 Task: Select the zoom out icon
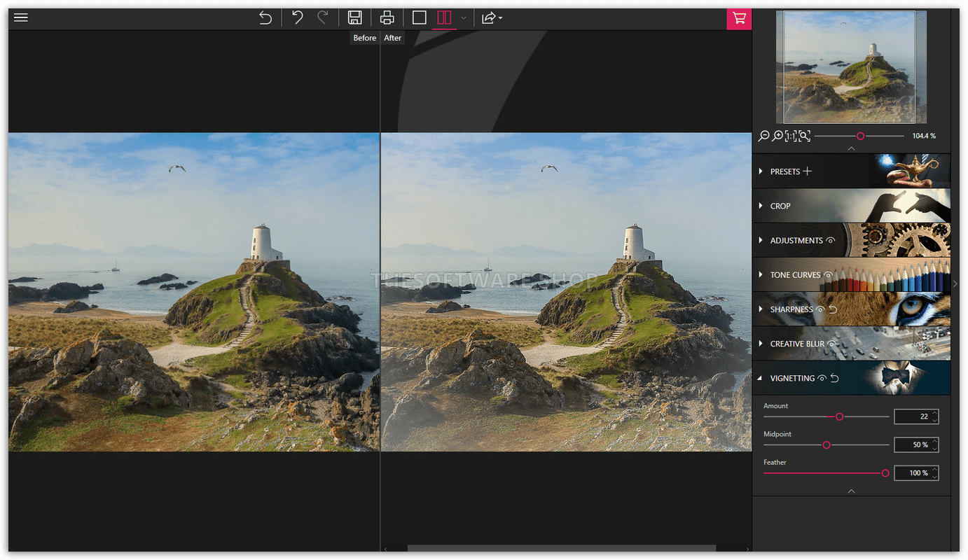[x=764, y=135]
